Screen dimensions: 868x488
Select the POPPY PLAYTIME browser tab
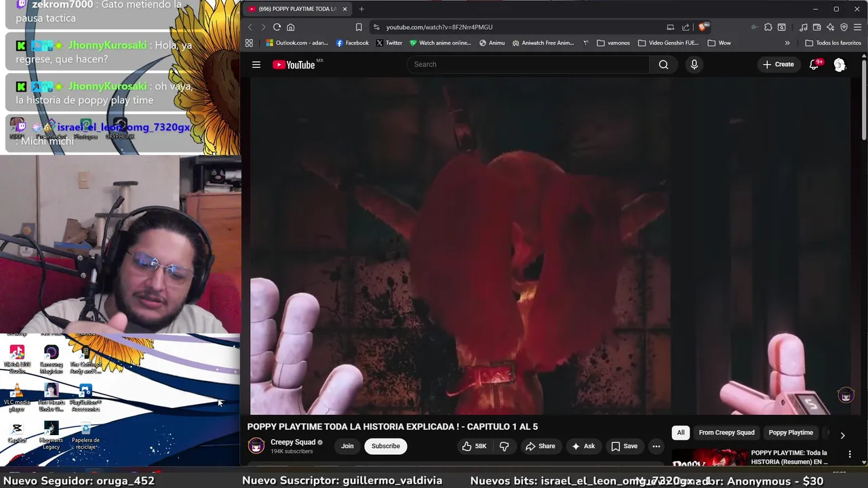coord(296,9)
